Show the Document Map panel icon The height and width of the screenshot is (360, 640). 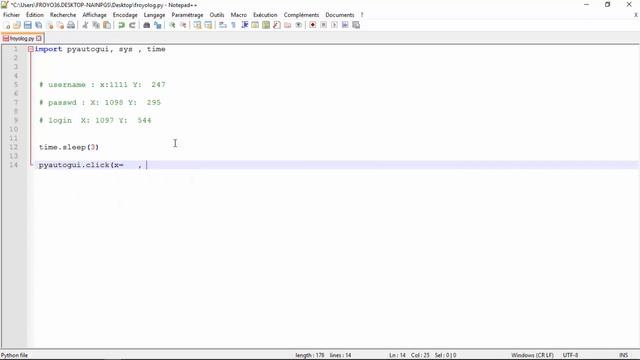(x=266, y=25)
